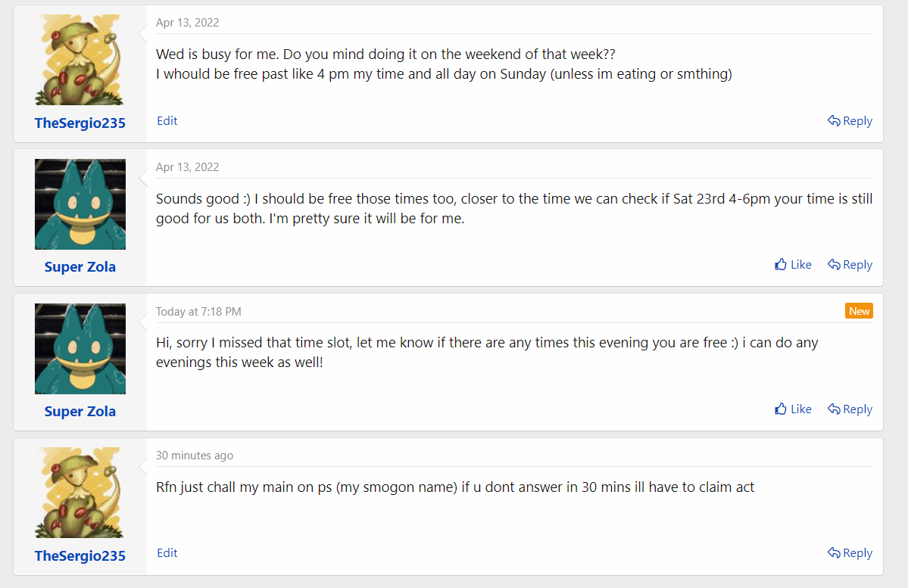Open Super Zola avatar on today's post
Screen dimensions: 908x588
coord(80,349)
